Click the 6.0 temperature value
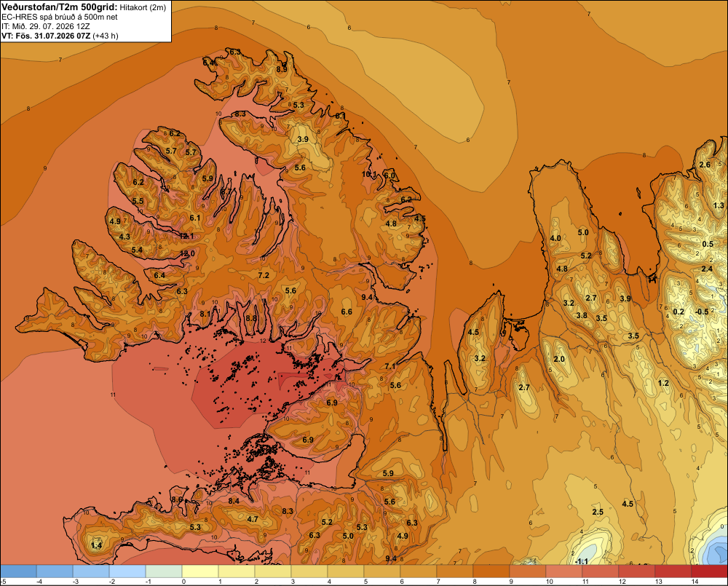Screen dimensions: 728x586 [389, 175]
